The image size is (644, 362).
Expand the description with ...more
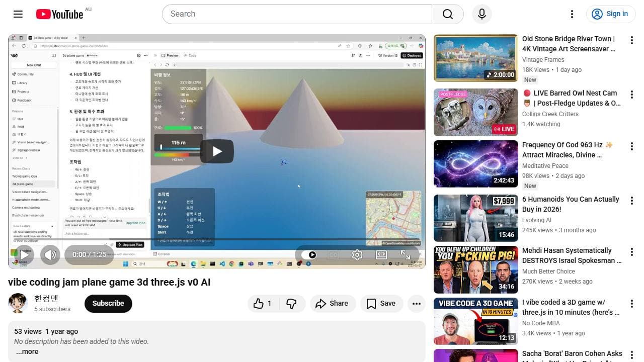coord(27,351)
